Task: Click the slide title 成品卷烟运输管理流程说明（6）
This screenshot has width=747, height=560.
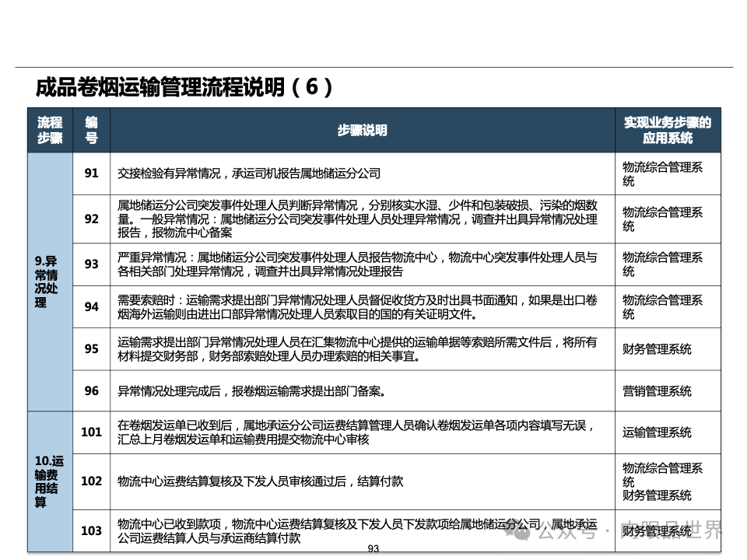Action: pyautogui.click(x=184, y=87)
